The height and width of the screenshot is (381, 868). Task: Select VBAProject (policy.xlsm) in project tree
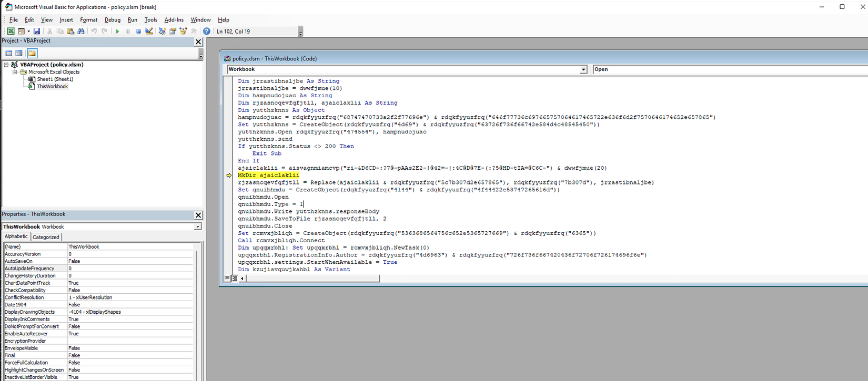point(52,65)
